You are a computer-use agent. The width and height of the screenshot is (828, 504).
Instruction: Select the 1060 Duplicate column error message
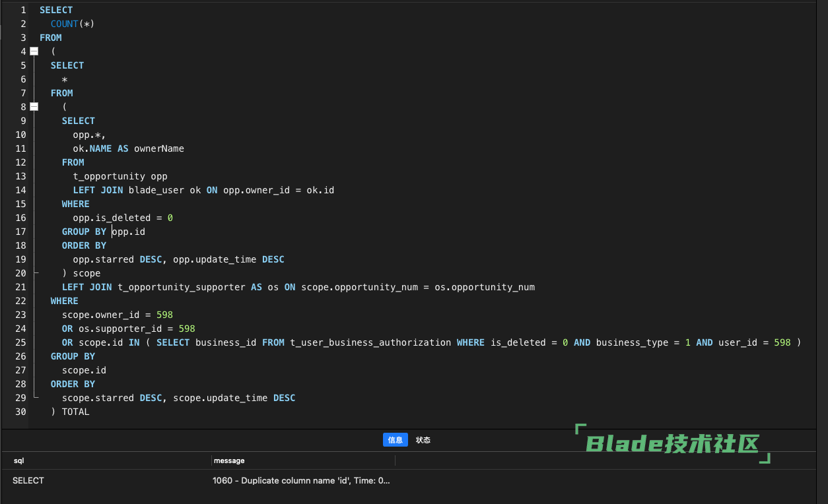click(x=301, y=481)
